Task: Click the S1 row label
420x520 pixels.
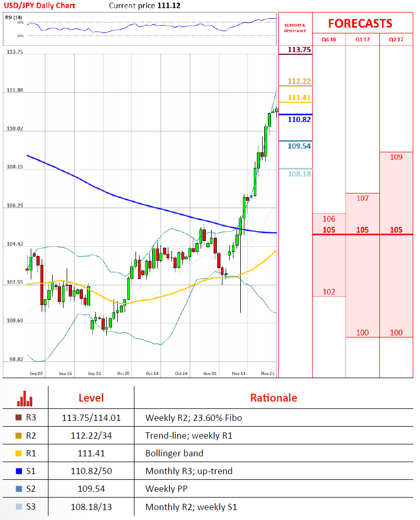Action: pyautogui.click(x=31, y=471)
